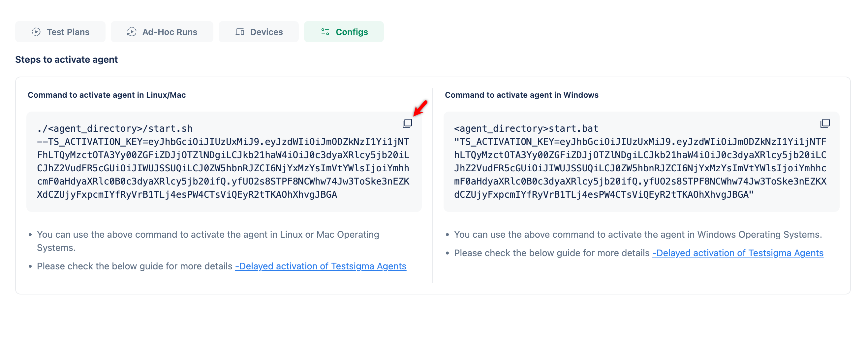Viewport: 868px width, 342px height.
Task: Open Delayed activation guide link under Windows
Action: (738, 253)
